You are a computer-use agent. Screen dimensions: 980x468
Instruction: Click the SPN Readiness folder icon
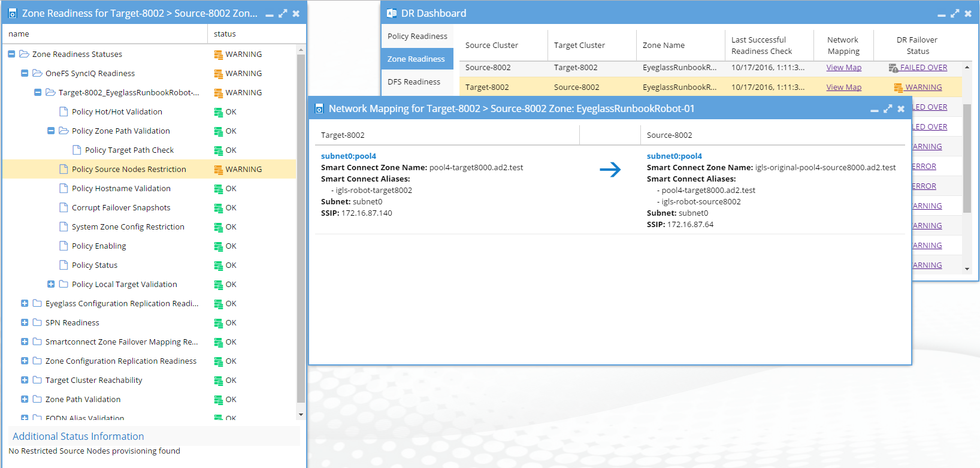(37, 322)
